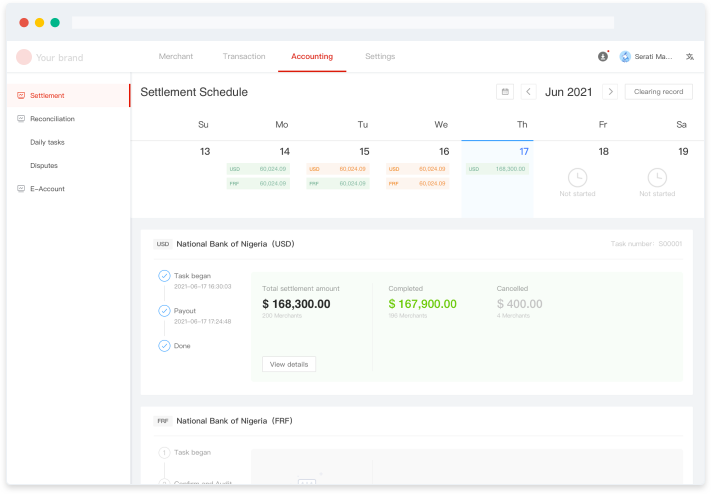Open the Transaction tab
This screenshot has height=494, width=711.
point(244,56)
